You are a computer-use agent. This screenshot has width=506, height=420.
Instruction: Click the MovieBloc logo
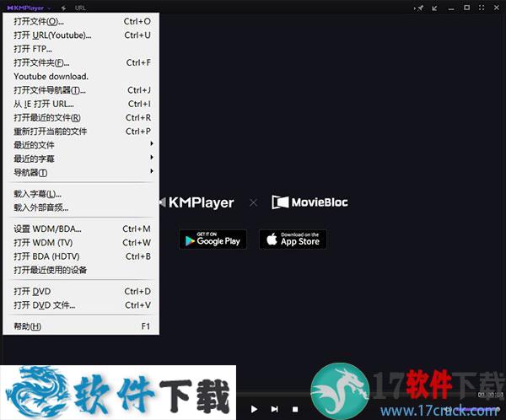tap(310, 202)
